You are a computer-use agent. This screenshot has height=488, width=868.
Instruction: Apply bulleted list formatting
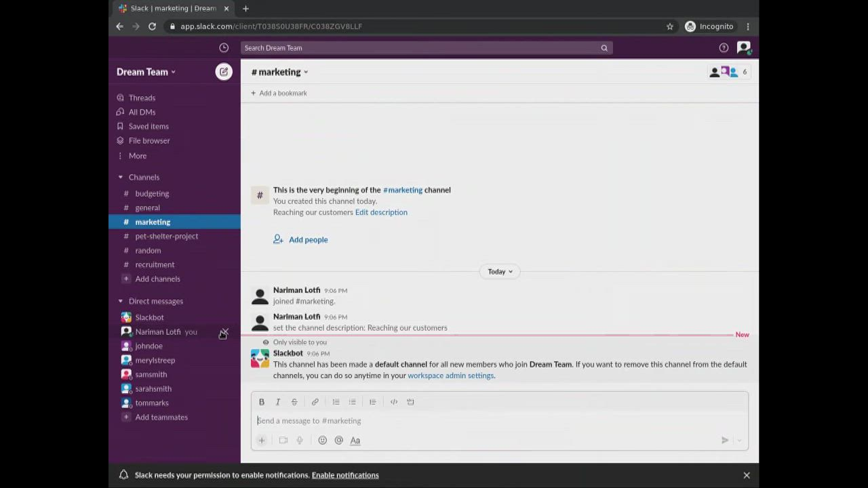[352, 402]
